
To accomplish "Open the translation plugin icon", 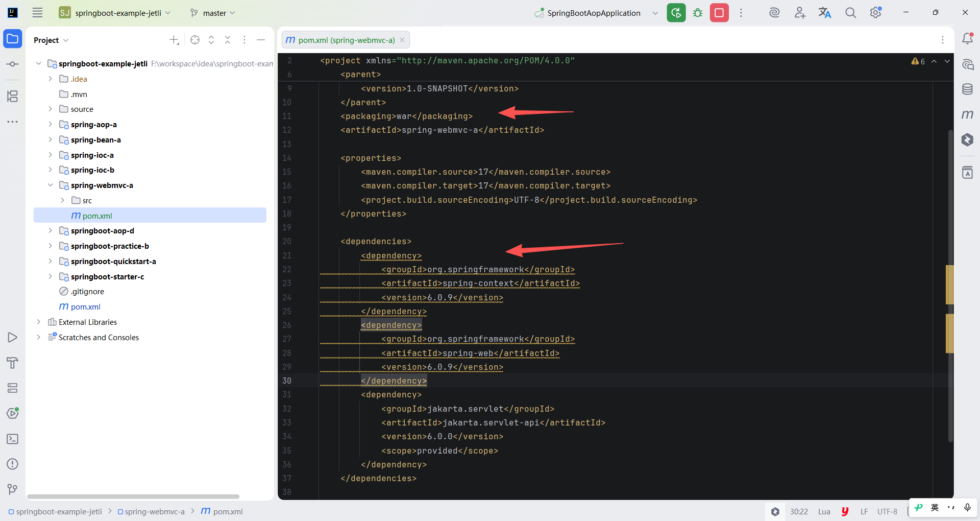I will (825, 13).
